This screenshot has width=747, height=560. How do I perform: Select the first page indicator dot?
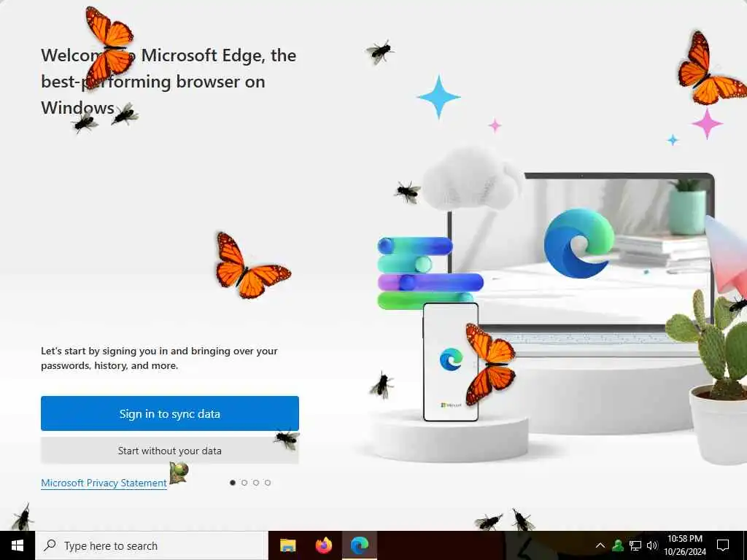click(233, 483)
